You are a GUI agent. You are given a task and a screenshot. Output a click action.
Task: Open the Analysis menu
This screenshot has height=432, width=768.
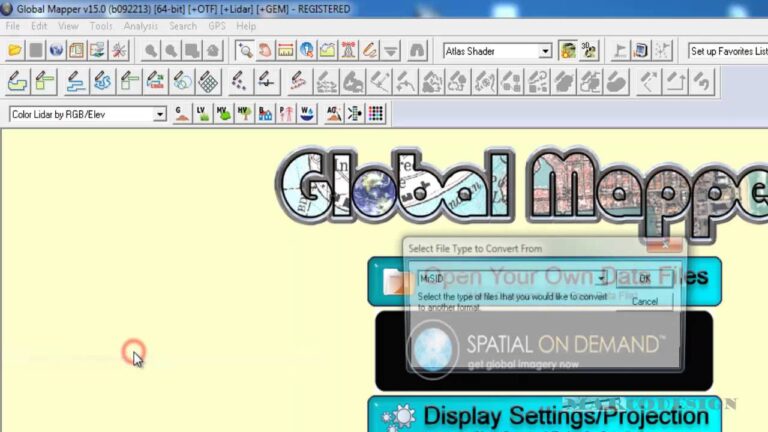tap(141, 26)
